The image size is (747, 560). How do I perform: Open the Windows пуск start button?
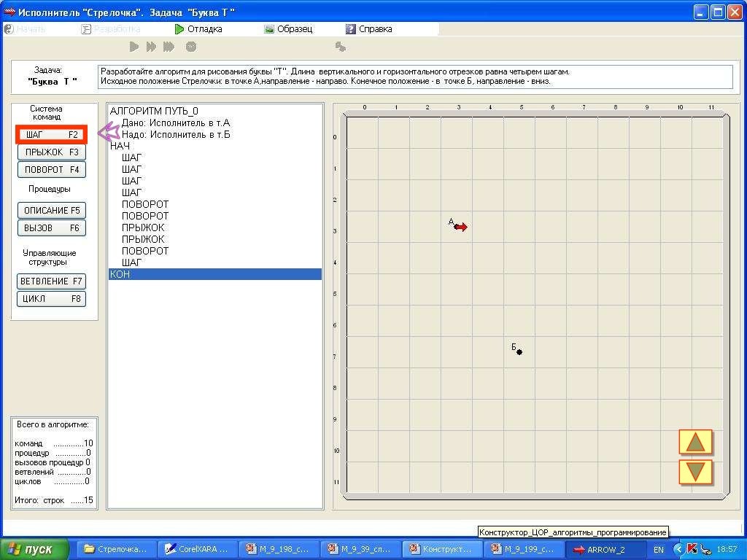point(35,549)
